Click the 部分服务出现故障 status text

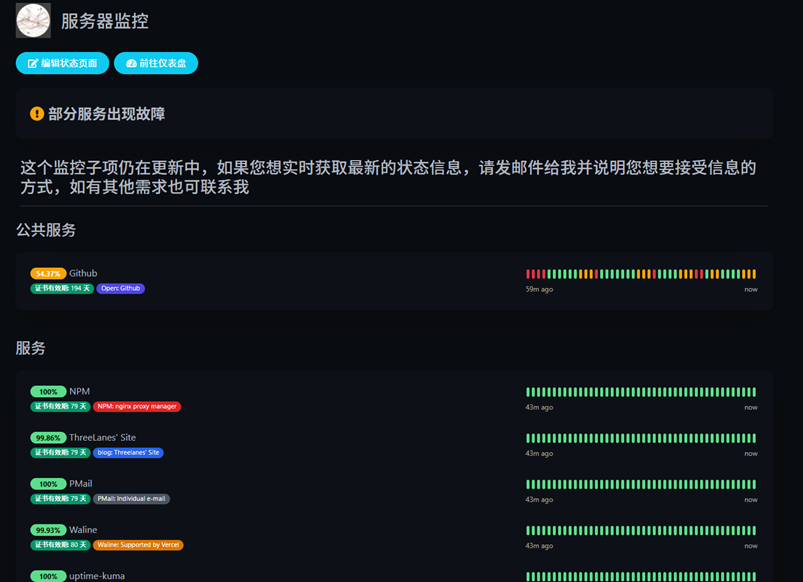click(107, 114)
